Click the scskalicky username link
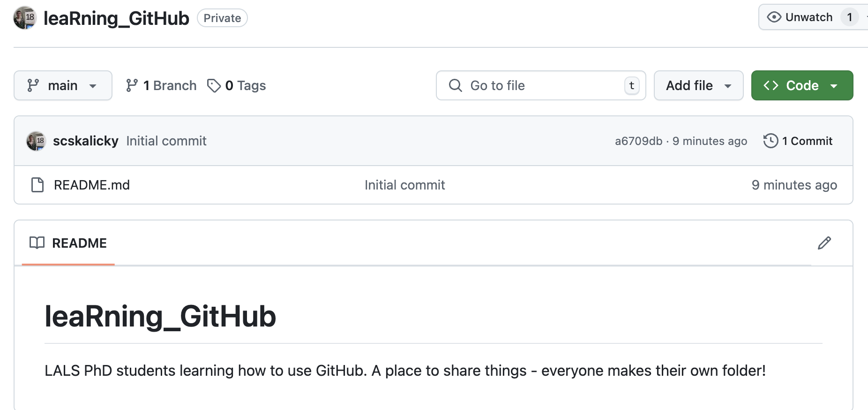 tap(86, 141)
